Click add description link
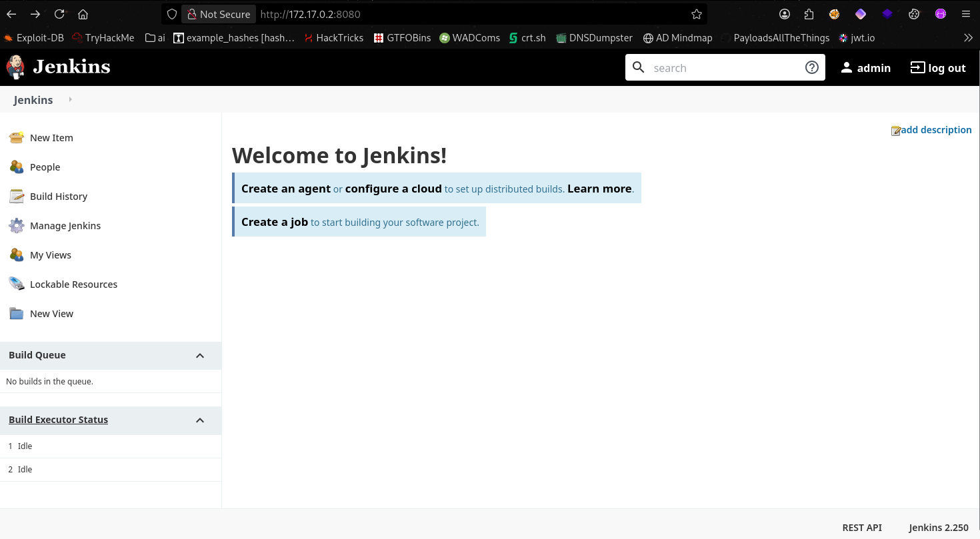This screenshot has height=539, width=980. tap(936, 130)
